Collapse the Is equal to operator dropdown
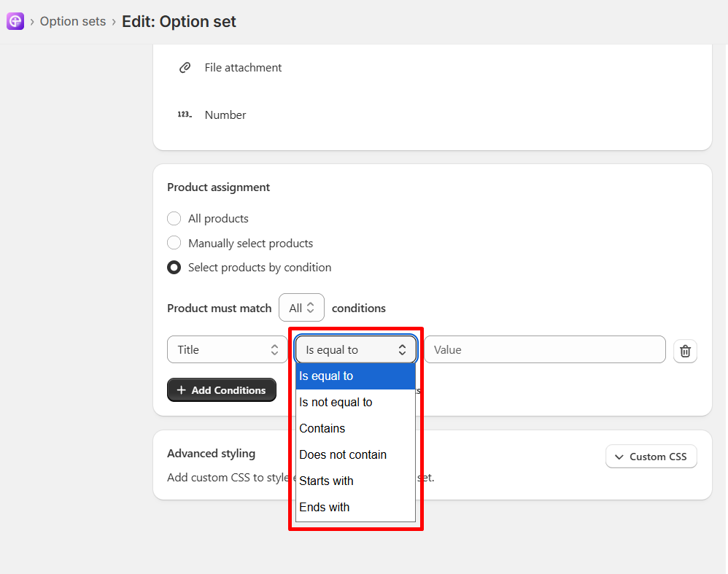The height and width of the screenshot is (574, 728). pyautogui.click(x=356, y=349)
